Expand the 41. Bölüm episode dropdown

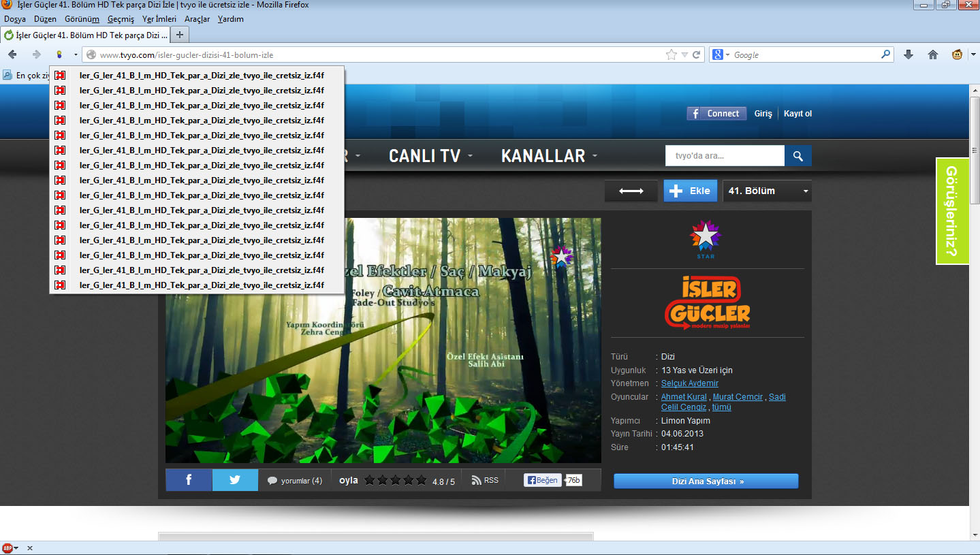click(x=768, y=191)
